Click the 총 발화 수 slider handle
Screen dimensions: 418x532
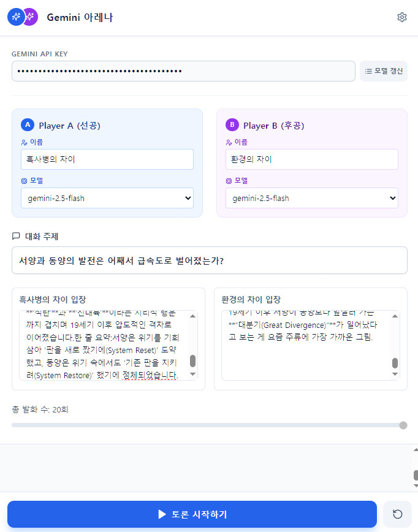coord(403,425)
